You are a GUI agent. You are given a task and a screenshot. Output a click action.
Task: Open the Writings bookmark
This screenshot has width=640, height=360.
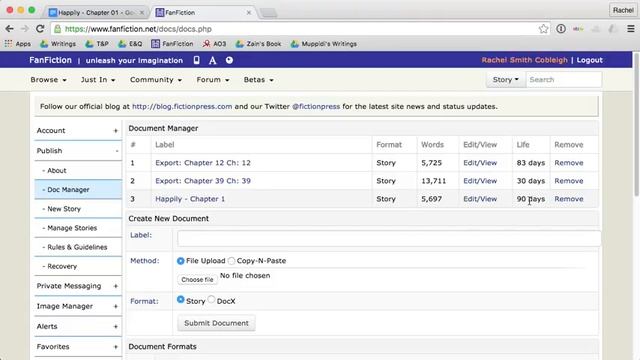[58, 44]
